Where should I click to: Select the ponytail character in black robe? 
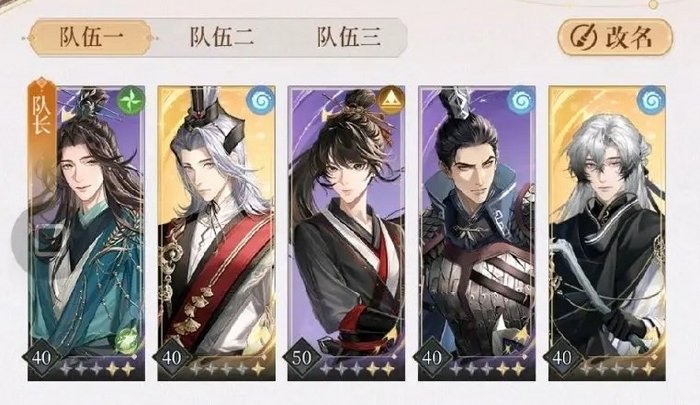point(346,233)
